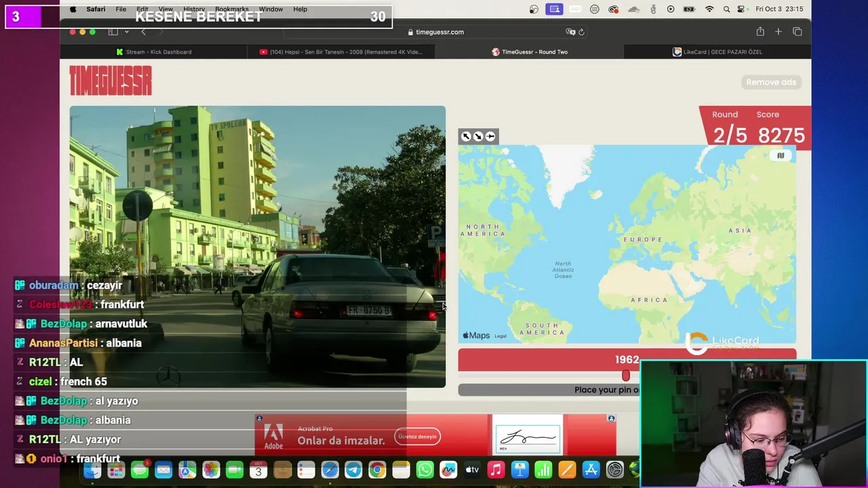Image resolution: width=868 pixels, height=488 pixels.
Task: Open Keynote from the Dock
Action: (519, 470)
